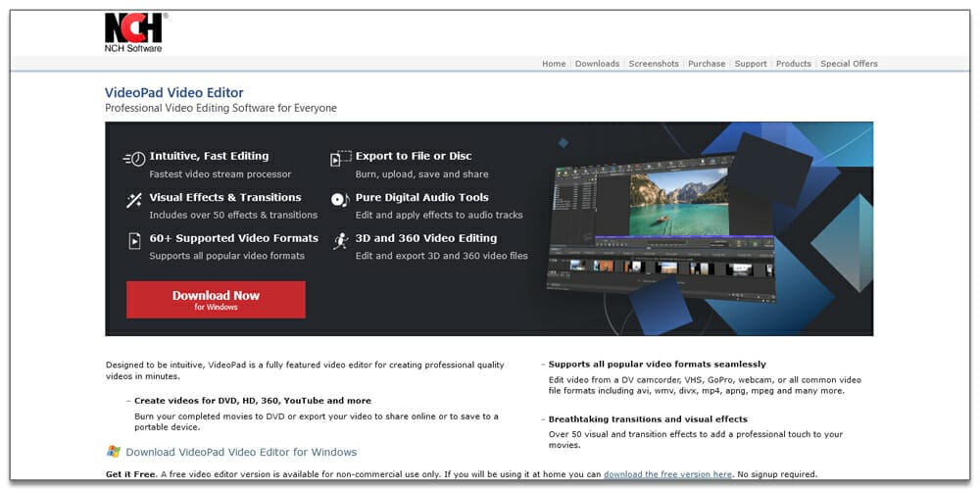Click 'Includes over 50 effects & transitions' text

coord(233,215)
